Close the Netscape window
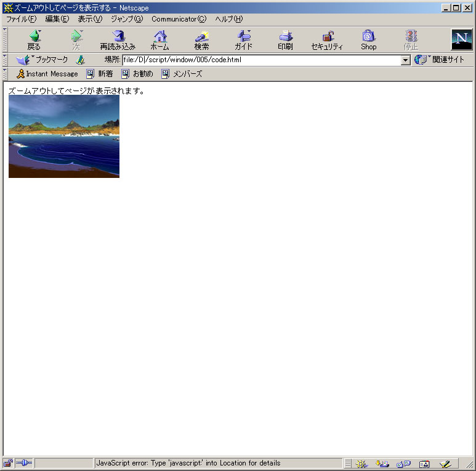Screen dimensions: 476x471 (467, 8)
